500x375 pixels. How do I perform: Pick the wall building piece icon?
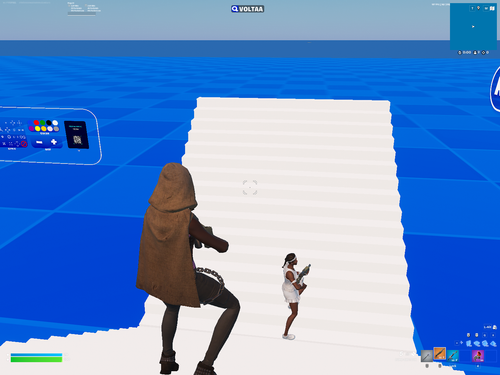pyautogui.click(x=469, y=343)
